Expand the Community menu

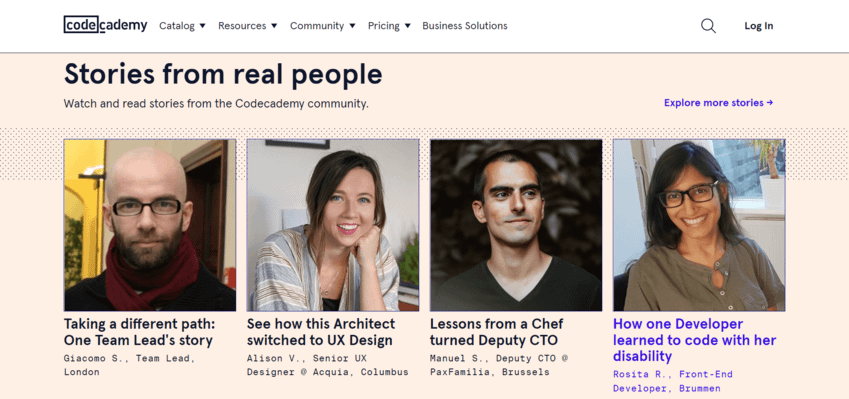tap(323, 25)
